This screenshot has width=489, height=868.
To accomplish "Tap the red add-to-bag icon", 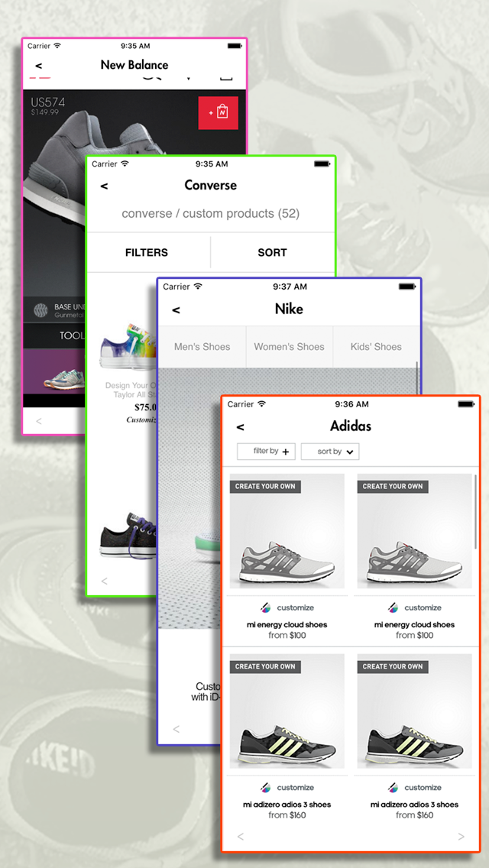I will pyautogui.click(x=219, y=113).
